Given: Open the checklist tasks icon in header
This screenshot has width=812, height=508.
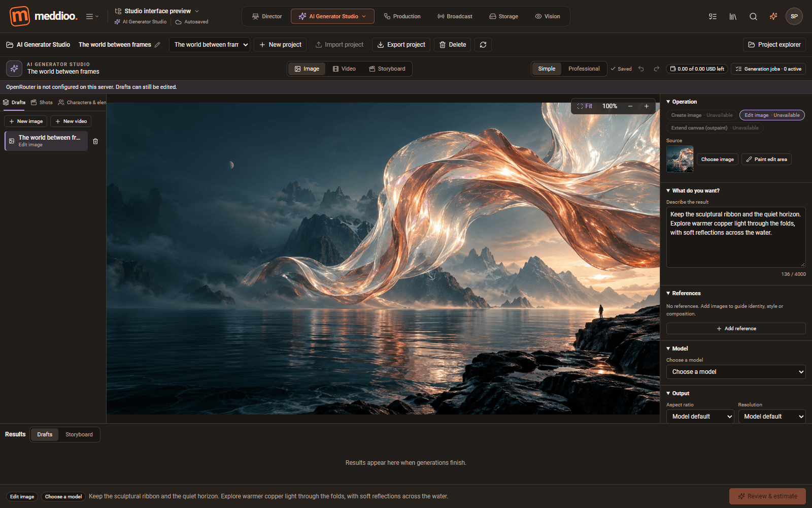Looking at the screenshot, I should pyautogui.click(x=713, y=16).
